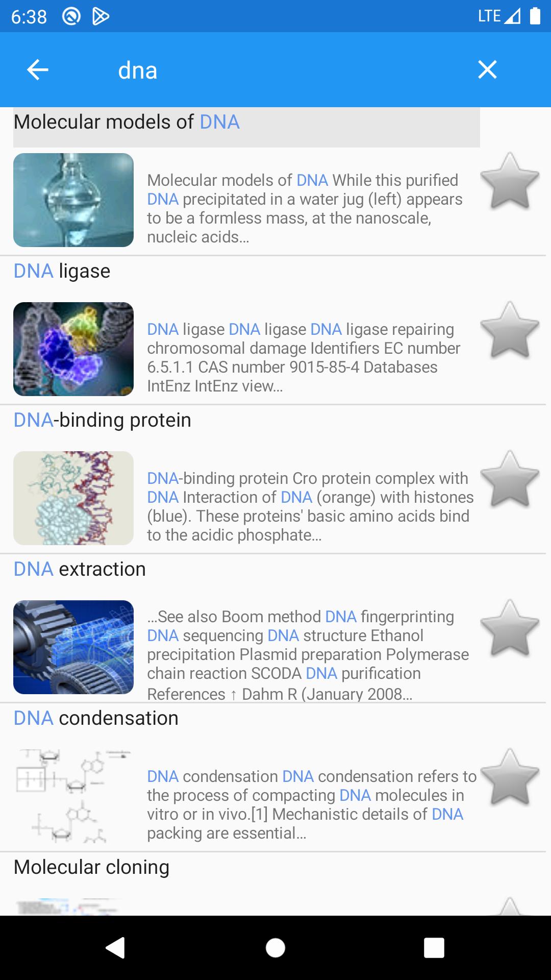This screenshot has height=980, width=551.
Task: Tap the back arrow in search bar
Action: [x=38, y=70]
